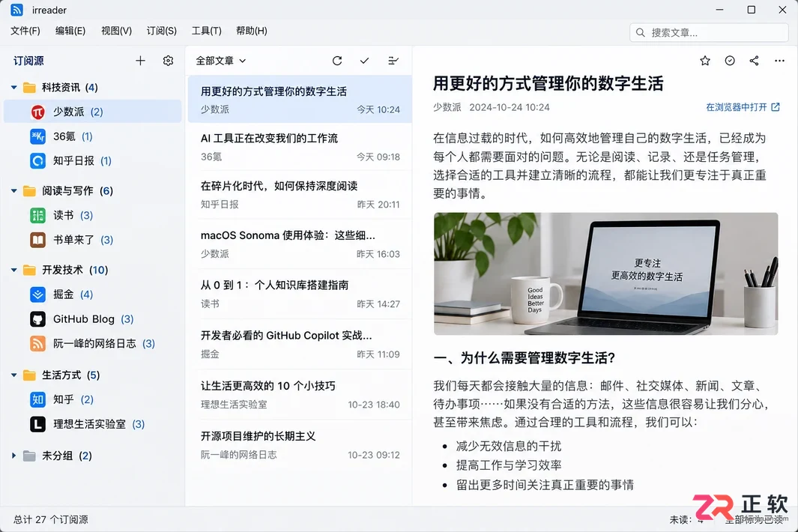798x532 pixels.
Task: Click the 书单来了 feed icon
Action: click(x=37, y=240)
